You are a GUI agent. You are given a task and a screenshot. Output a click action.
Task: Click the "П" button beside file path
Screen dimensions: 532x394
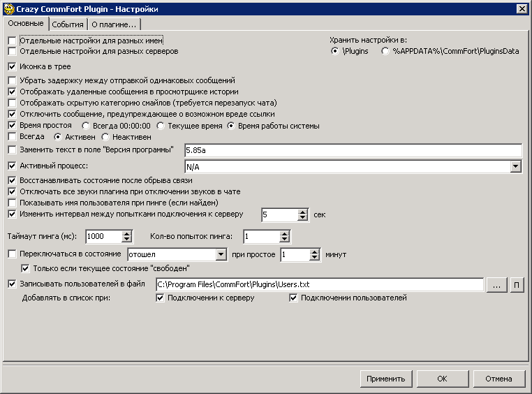coord(517,284)
